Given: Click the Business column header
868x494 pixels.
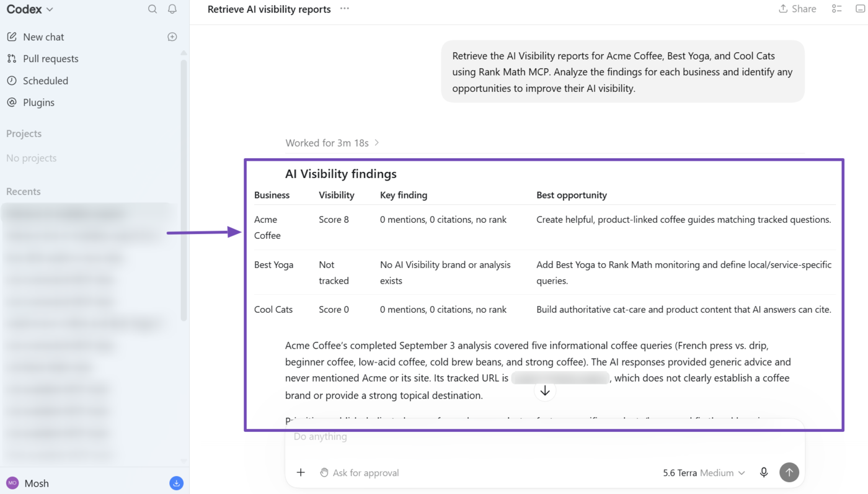Looking at the screenshot, I should click(272, 195).
